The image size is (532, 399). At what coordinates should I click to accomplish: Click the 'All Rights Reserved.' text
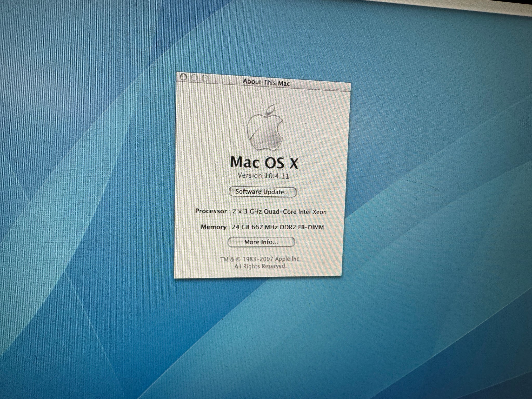click(x=260, y=266)
